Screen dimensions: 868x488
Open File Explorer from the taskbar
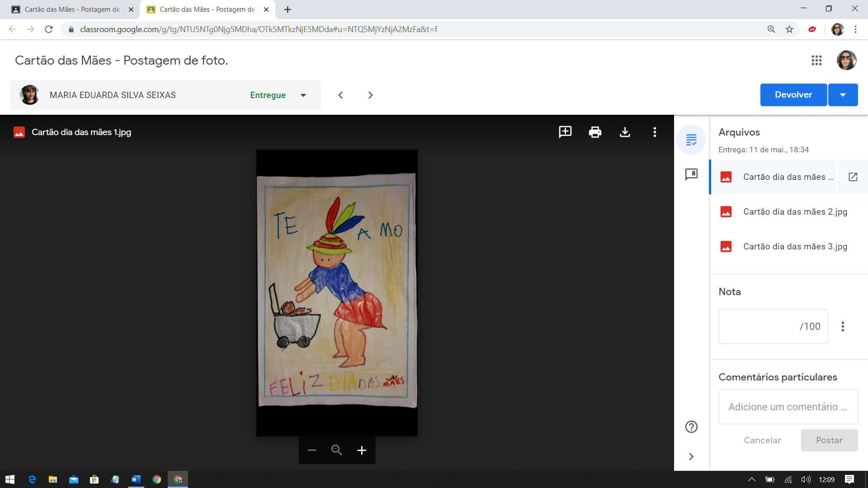pyautogui.click(x=52, y=479)
